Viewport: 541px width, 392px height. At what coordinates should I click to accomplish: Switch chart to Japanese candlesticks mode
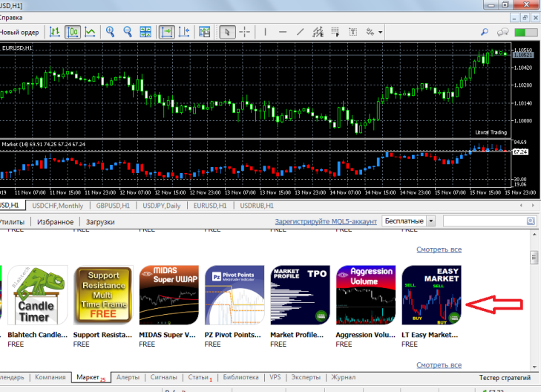(x=73, y=32)
